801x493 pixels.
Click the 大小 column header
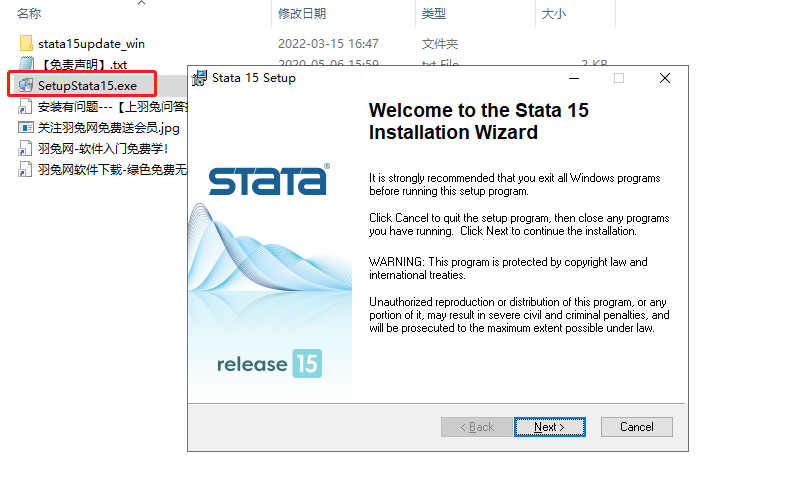tap(553, 14)
